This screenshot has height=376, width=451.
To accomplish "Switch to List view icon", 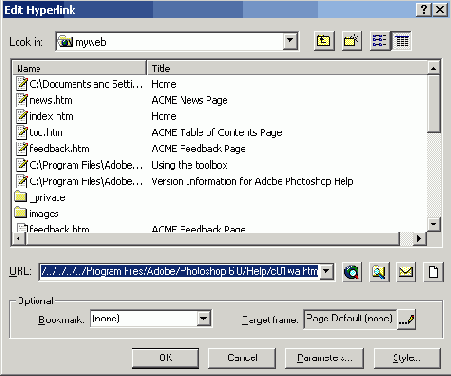I will (x=380, y=41).
